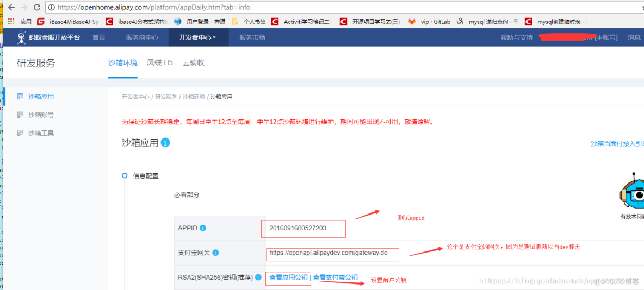Select 沙箱工具 in the left sidebar

click(41, 133)
